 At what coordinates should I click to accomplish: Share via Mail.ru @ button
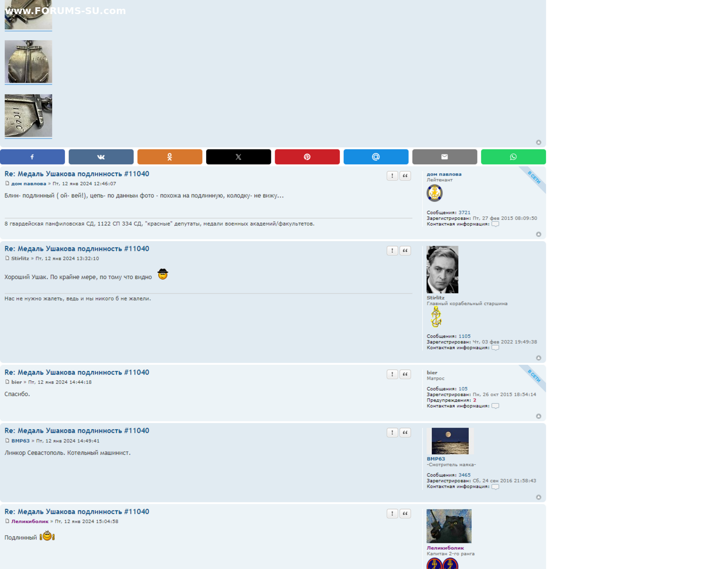[x=376, y=157]
